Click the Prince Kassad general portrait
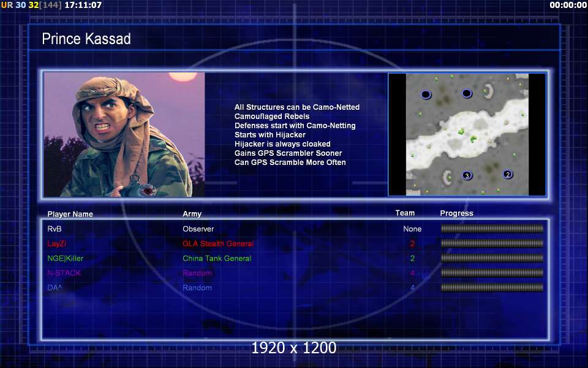The image size is (588, 368). pyautogui.click(x=124, y=134)
